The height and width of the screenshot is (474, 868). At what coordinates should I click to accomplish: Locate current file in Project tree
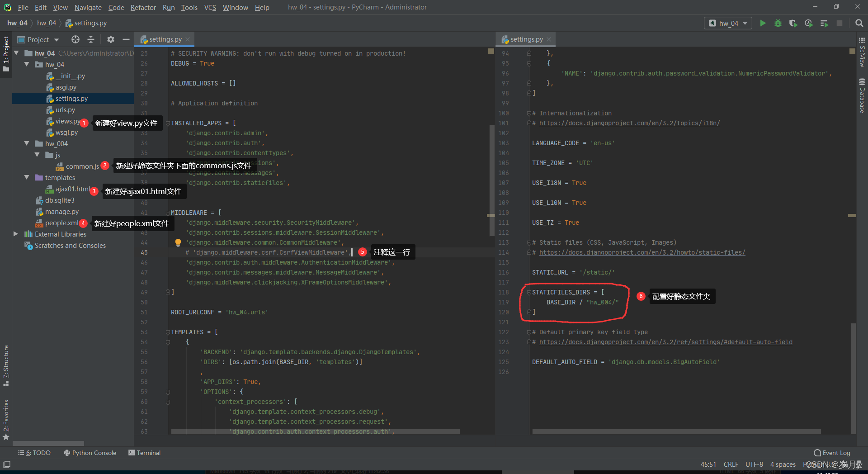75,39
